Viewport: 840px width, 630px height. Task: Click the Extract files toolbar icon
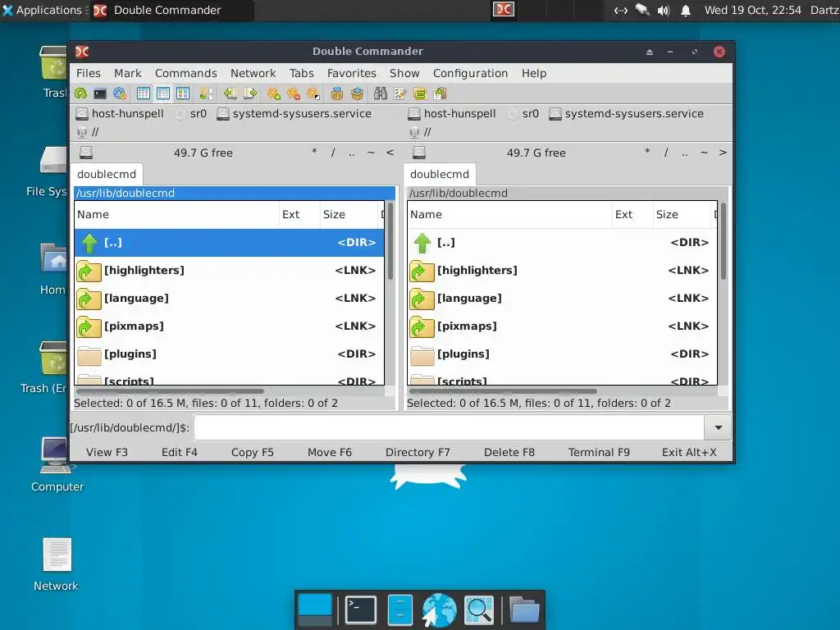(x=357, y=94)
